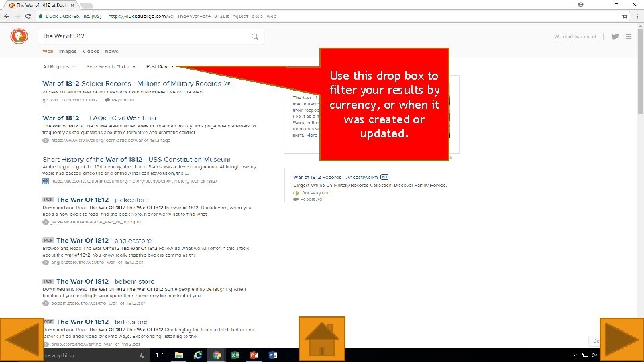Open the hamburger menu icon
Image resolution: width=644 pixels, height=362 pixels.
pyautogui.click(x=629, y=36)
